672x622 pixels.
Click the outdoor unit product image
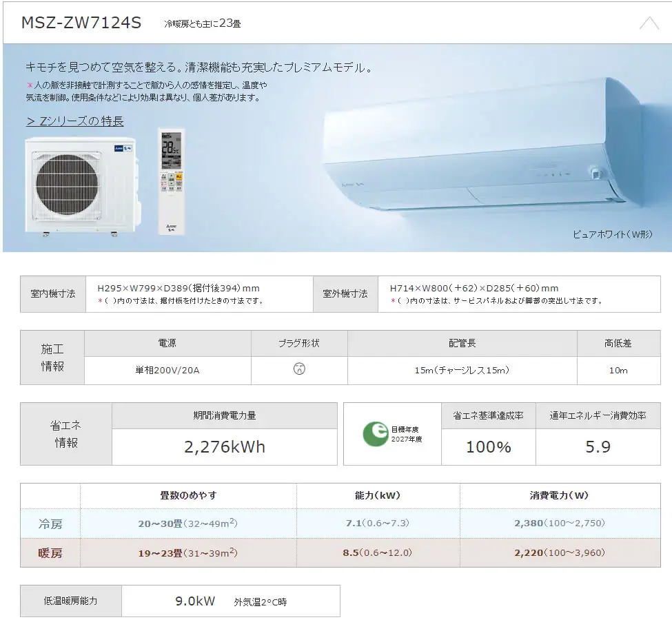point(81,187)
